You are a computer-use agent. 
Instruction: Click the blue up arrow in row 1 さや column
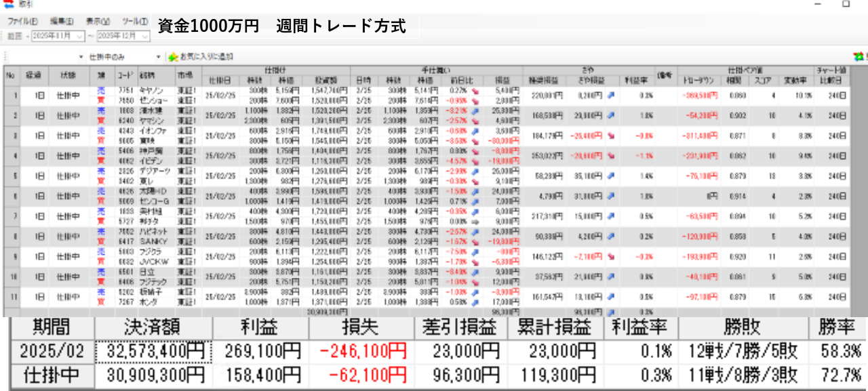(x=610, y=96)
